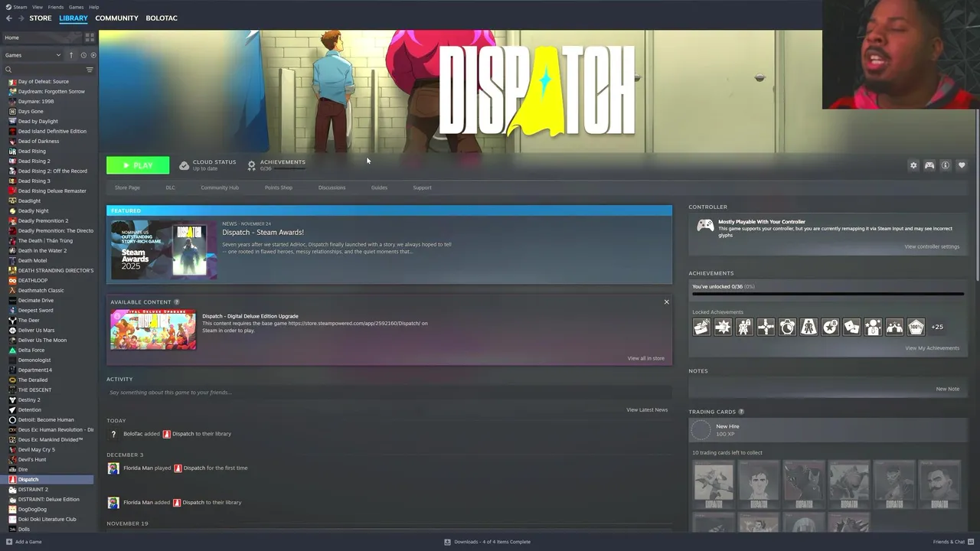980x551 pixels.
Task: Click 'View Latest News' link
Action: (647, 409)
